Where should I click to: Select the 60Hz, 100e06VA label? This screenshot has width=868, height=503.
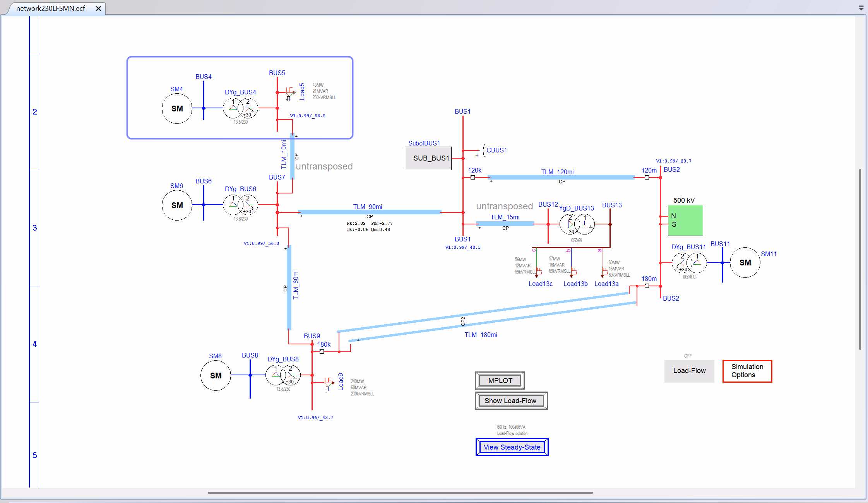coord(511,427)
